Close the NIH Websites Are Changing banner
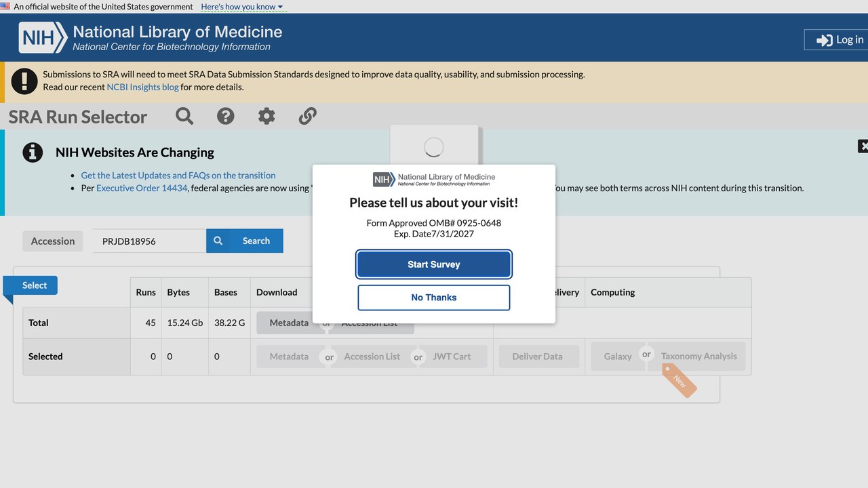This screenshot has width=868, height=488. click(863, 146)
